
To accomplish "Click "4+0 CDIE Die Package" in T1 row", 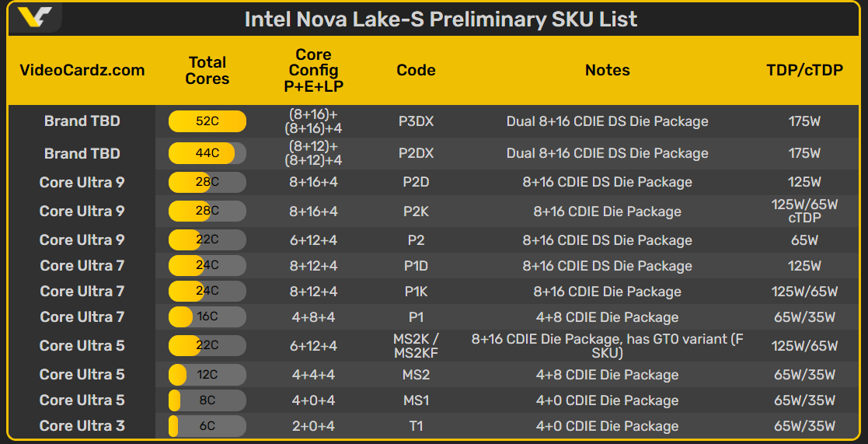I will click(x=607, y=426).
